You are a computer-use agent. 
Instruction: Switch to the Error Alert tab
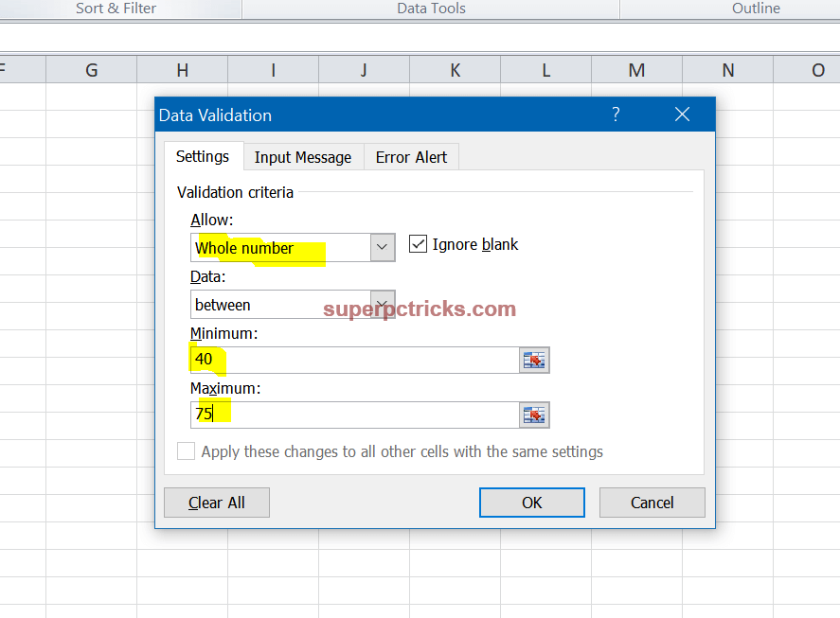[x=411, y=156]
